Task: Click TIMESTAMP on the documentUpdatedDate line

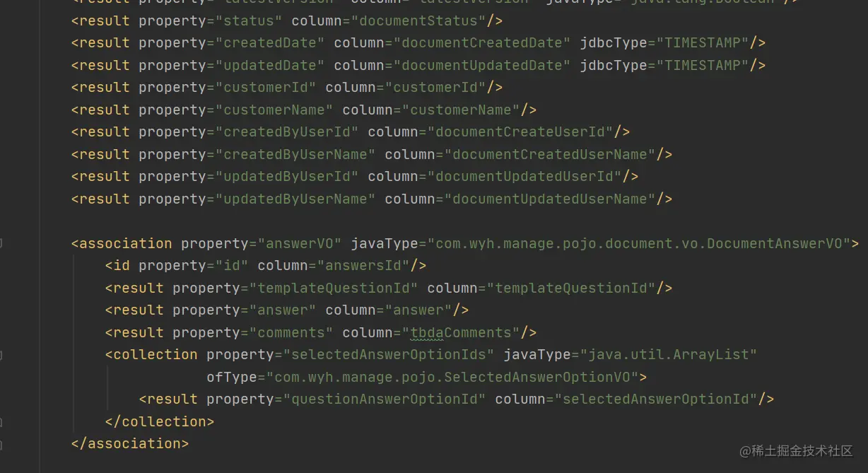Action: click(703, 66)
